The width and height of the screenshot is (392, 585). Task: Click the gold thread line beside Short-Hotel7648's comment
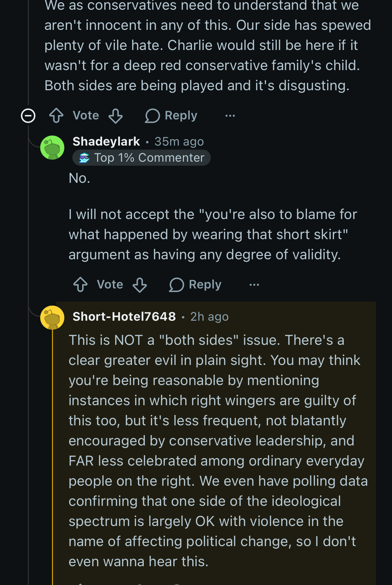pyautogui.click(x=53, y=453)
